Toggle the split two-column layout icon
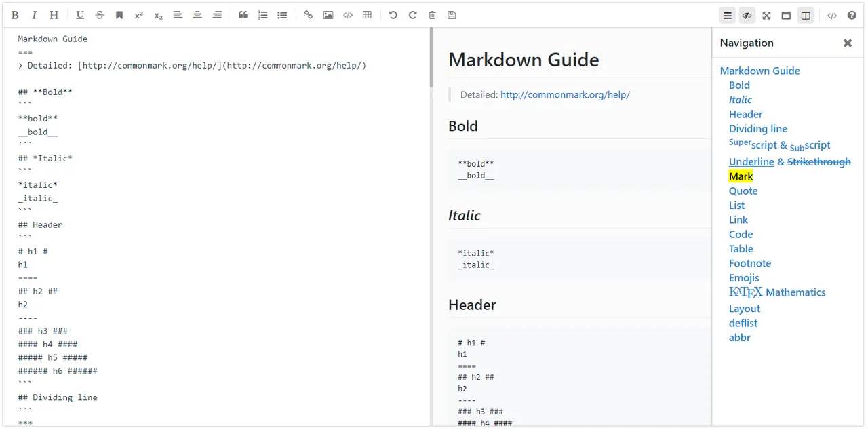The height and width of the screenshot is (430, 868). (x=806, y=15)
